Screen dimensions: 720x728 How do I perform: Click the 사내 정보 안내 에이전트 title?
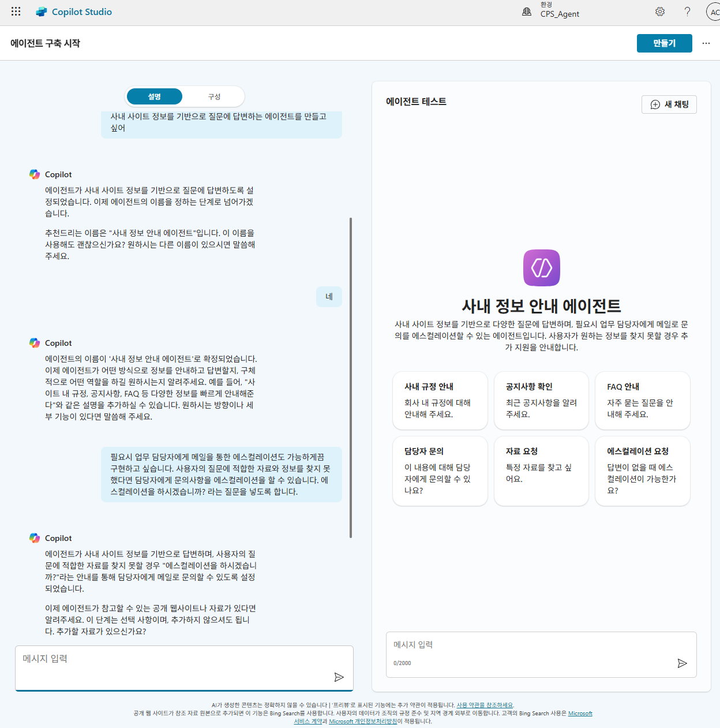pyautogui.click(x=541, y=305)
